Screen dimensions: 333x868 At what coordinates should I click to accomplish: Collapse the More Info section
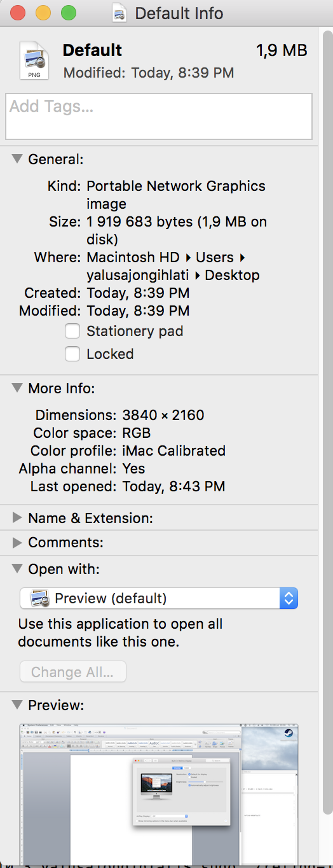point(17,388)
